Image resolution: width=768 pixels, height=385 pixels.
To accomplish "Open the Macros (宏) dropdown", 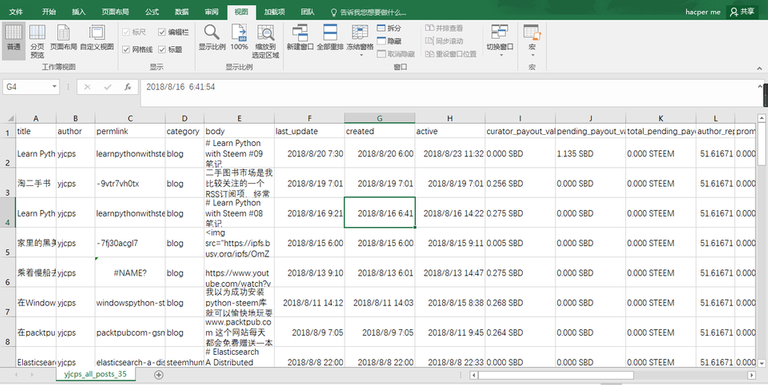I will click(x=532, y=41).
